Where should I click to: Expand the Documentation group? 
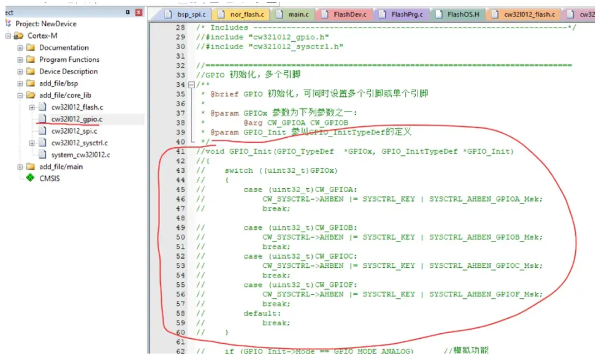[20, 48]
